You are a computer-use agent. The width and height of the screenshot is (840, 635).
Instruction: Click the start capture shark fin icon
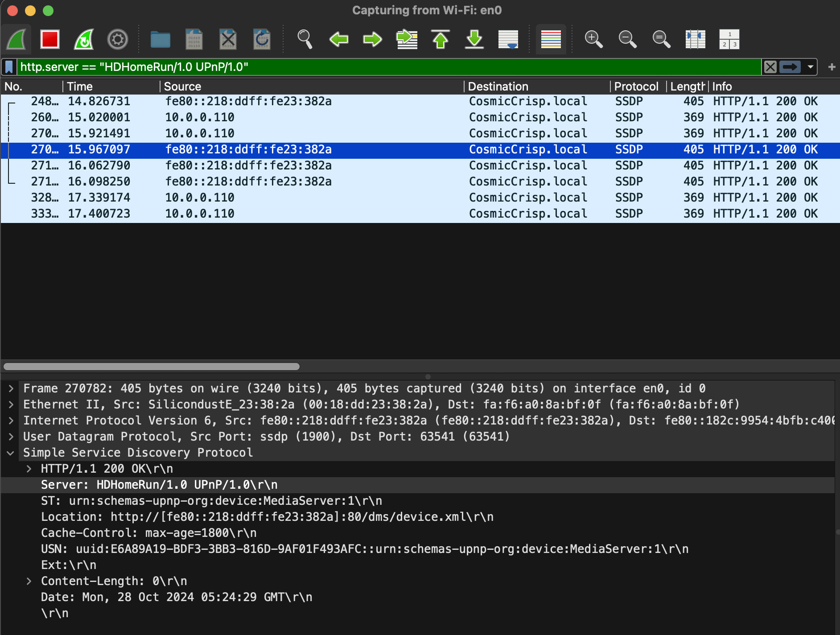click(16, 40)
